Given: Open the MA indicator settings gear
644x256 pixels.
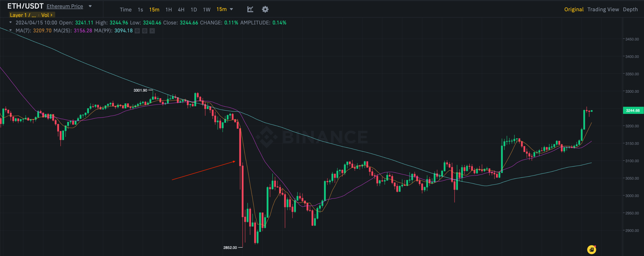Looking at the screenshot, I should tap(145, 31).
